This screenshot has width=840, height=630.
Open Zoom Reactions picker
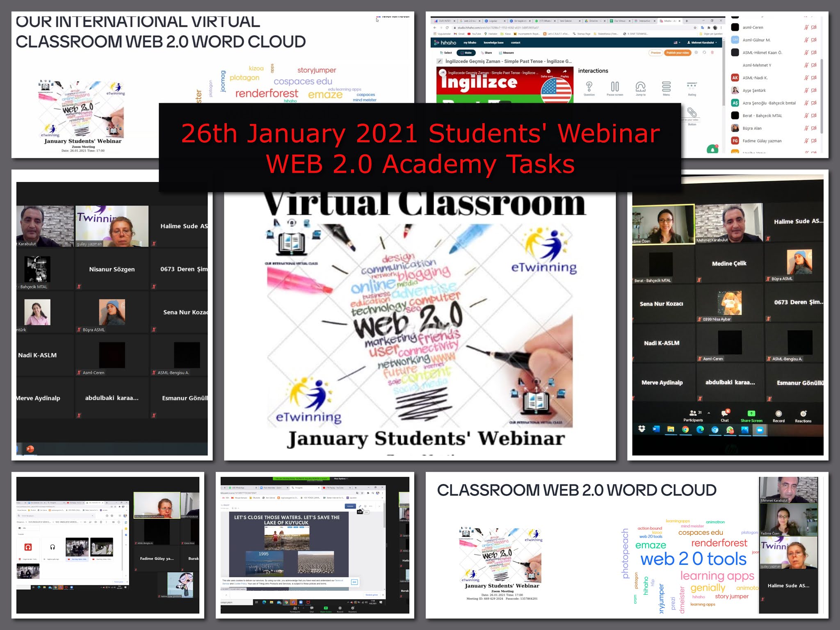pos(803,414)
